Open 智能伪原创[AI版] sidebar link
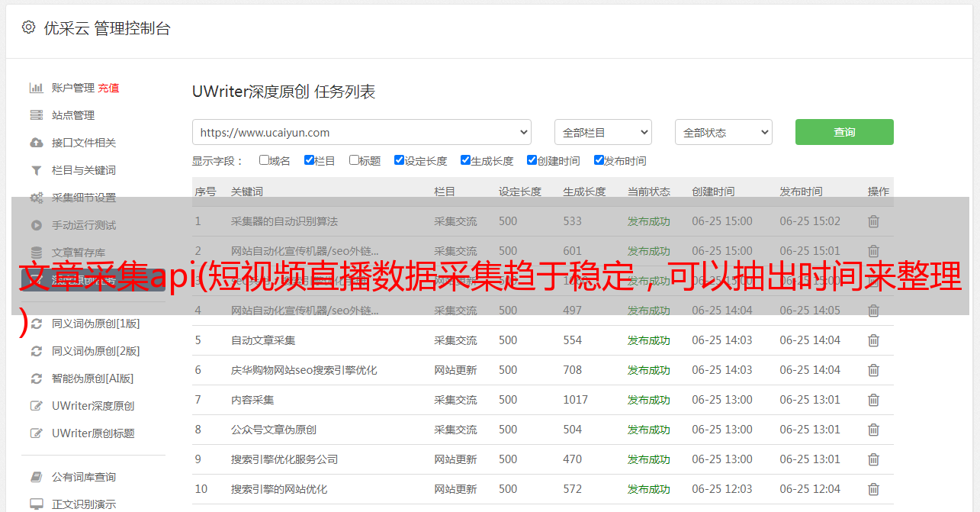980x512 pixels. 93,378
